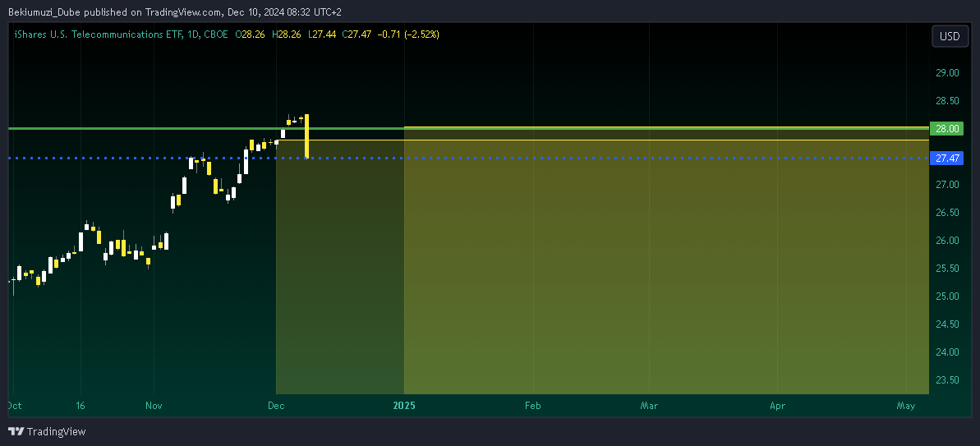
Task: Click the 27.00 price axis label
Action: (947, 185)
